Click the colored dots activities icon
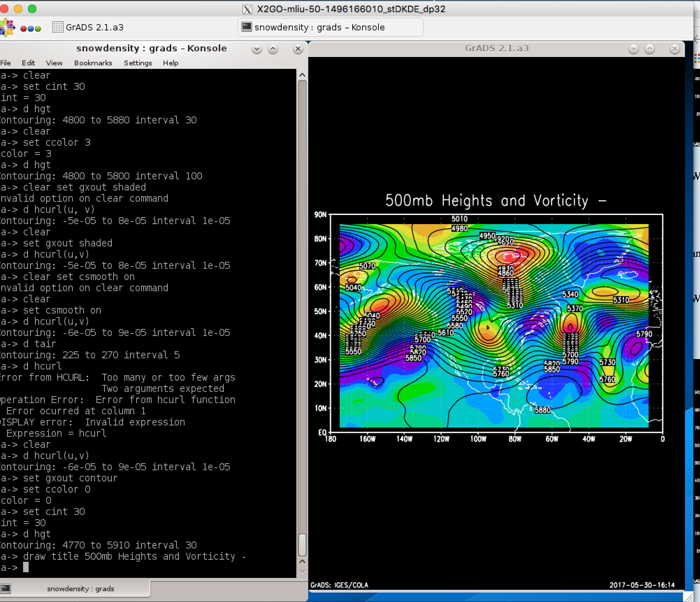 (x=31, y=28)
